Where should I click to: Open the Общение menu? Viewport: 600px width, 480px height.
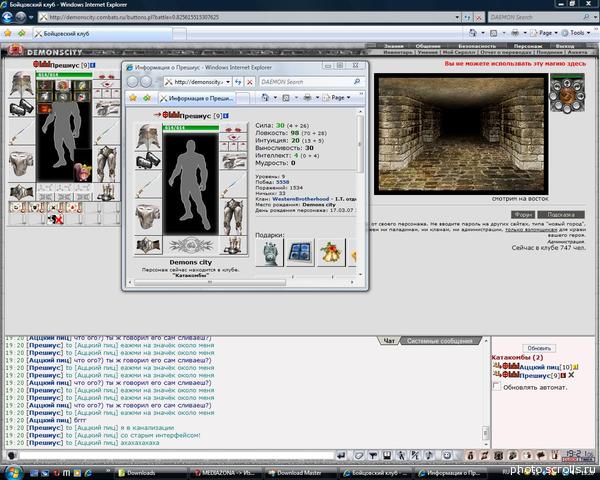pos(428,46)
